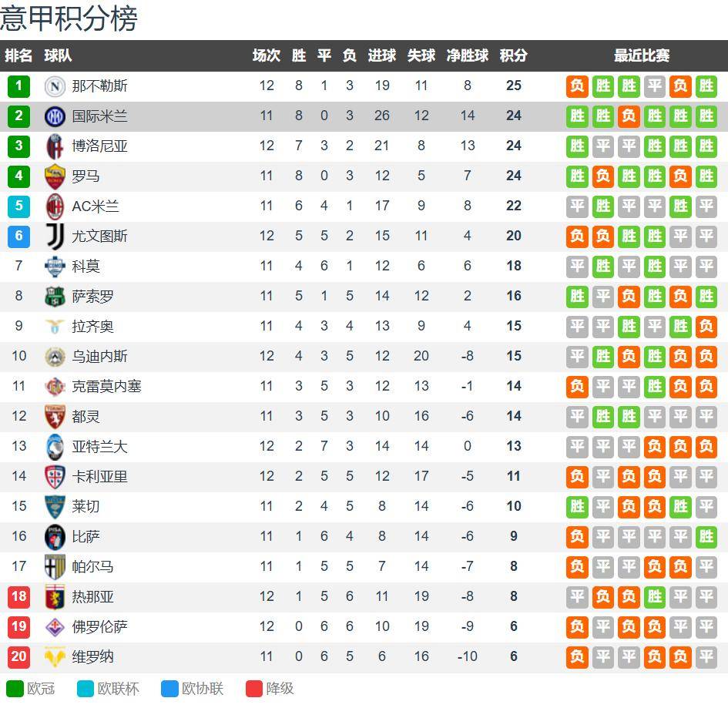
Task: Click the Verona team crest icon
Action: (x=55, y=657)
